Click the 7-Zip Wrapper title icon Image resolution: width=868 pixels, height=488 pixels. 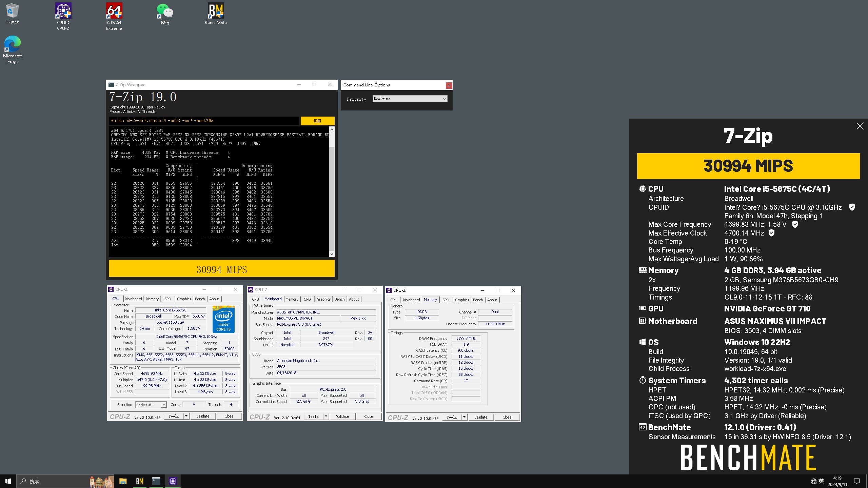point(111,85)
